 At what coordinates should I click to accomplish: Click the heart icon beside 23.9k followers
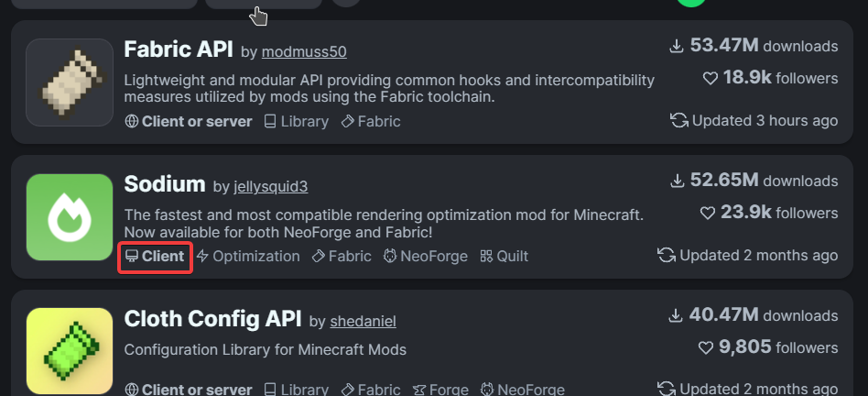(709, 213)
